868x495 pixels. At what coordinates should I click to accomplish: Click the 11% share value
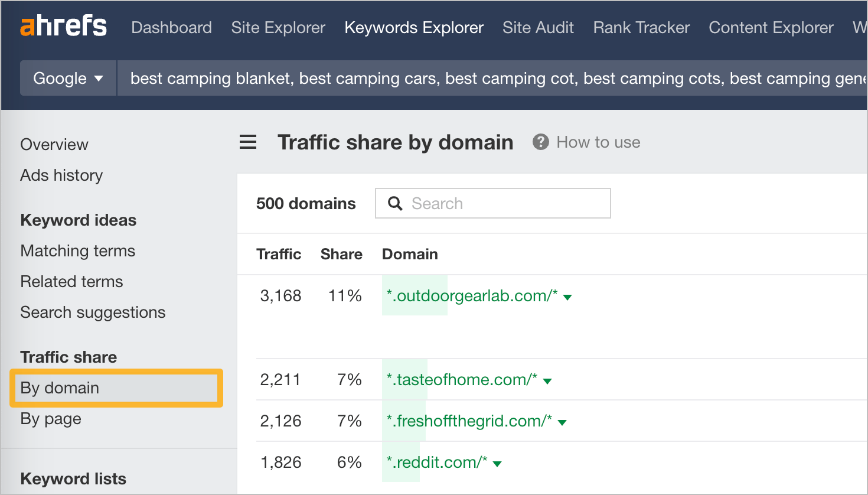[345, 295]
